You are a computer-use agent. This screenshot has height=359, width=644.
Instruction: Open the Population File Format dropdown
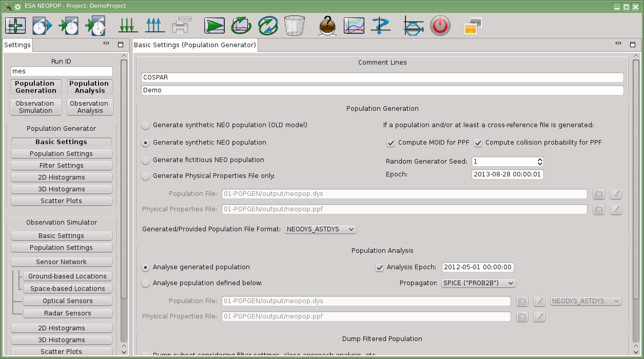321,229
